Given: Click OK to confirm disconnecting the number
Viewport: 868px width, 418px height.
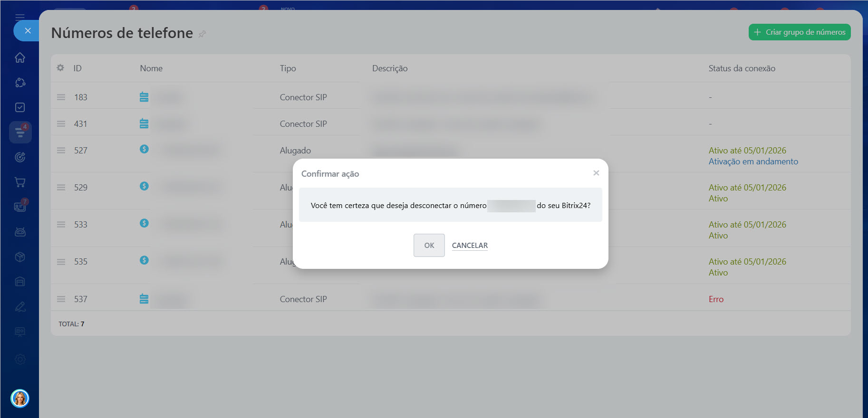Looking at the screenshot, I should pos(429,245).
